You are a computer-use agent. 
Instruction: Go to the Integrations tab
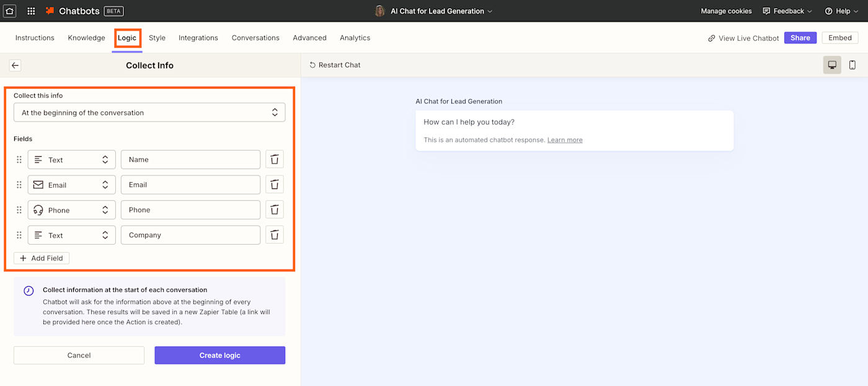[198, 38]
